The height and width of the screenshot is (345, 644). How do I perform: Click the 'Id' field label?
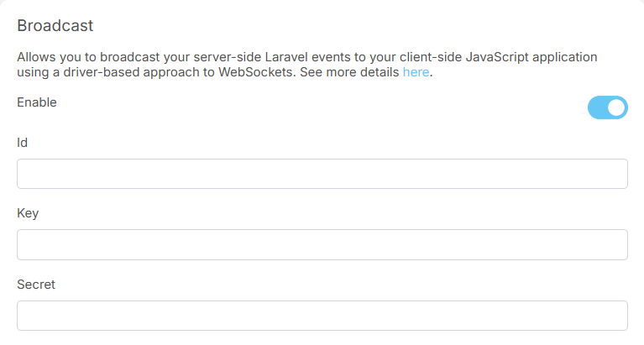(23, 143)
